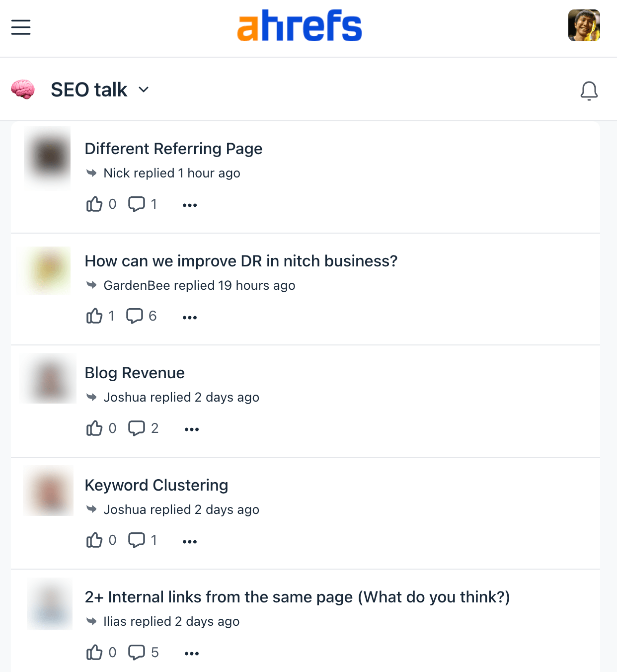This screenshot has height=672, width=617.
Task: Open overflow menu for Blog Revenue
Action: pyautogui.click(x=191, y=428)
